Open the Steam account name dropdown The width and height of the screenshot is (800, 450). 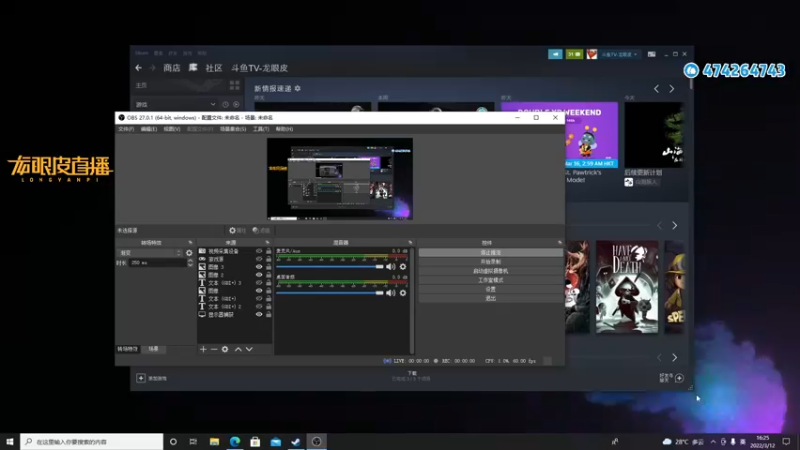619,54
